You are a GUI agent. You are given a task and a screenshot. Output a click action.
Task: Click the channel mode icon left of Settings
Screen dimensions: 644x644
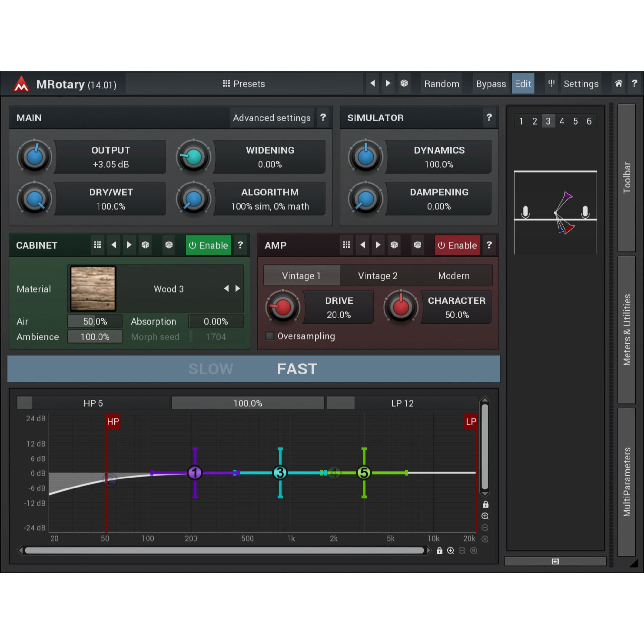click(x=552, y=83)
